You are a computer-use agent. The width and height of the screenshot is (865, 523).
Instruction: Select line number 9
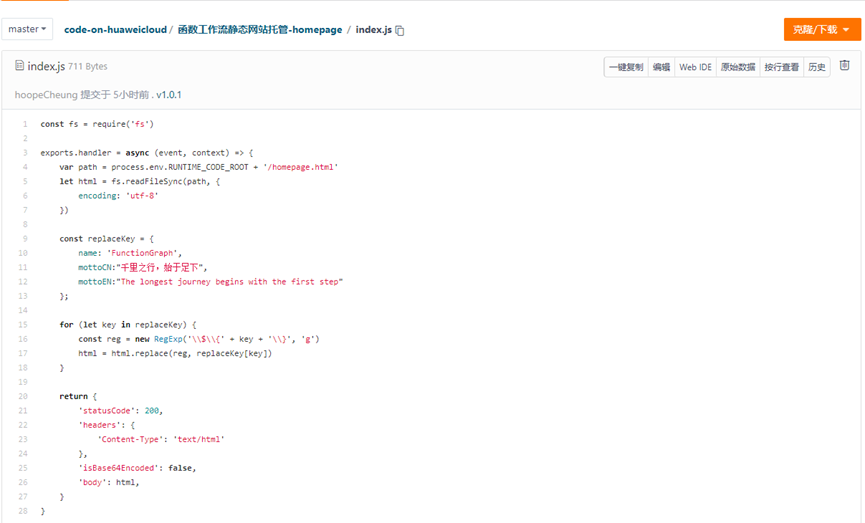pos(25,239)
